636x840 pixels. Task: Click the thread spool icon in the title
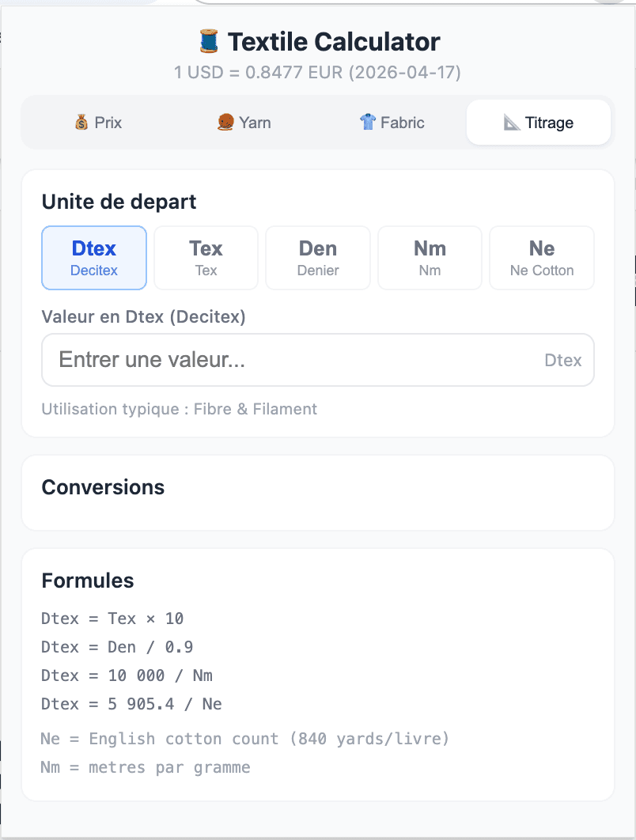click(210, 40)
